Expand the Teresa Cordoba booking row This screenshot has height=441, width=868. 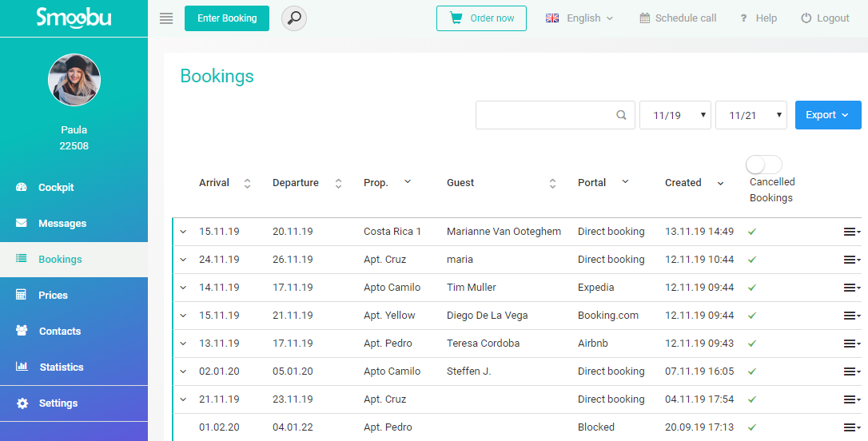(x=183, y=343)
